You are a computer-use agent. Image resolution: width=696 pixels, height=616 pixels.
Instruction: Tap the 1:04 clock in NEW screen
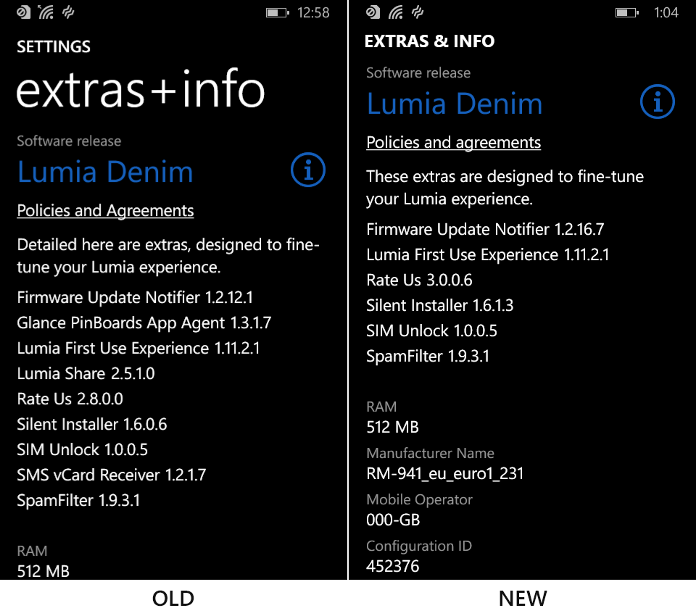(x=666, y=12)
